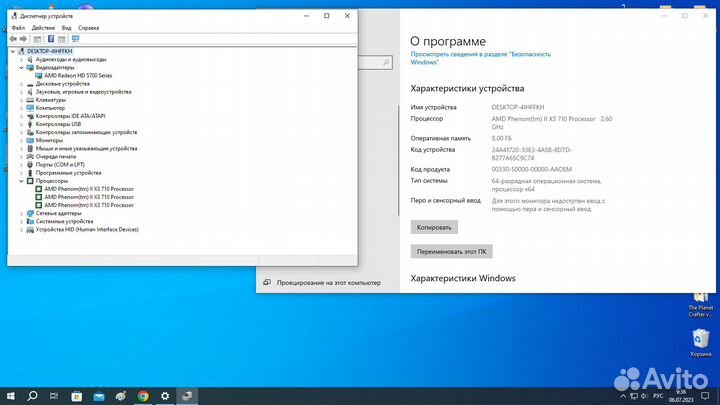Select Программные устройства
The image size is (720, 405).
pos(68,173)
